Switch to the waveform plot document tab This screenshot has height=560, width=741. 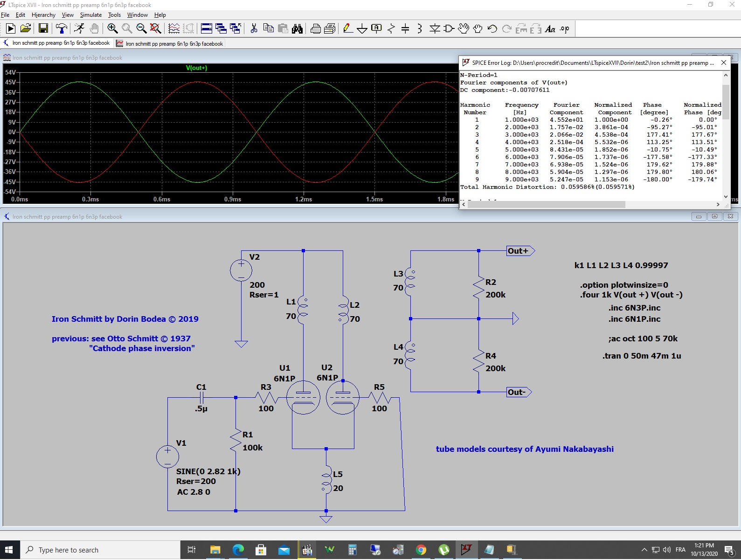(170, 43)
